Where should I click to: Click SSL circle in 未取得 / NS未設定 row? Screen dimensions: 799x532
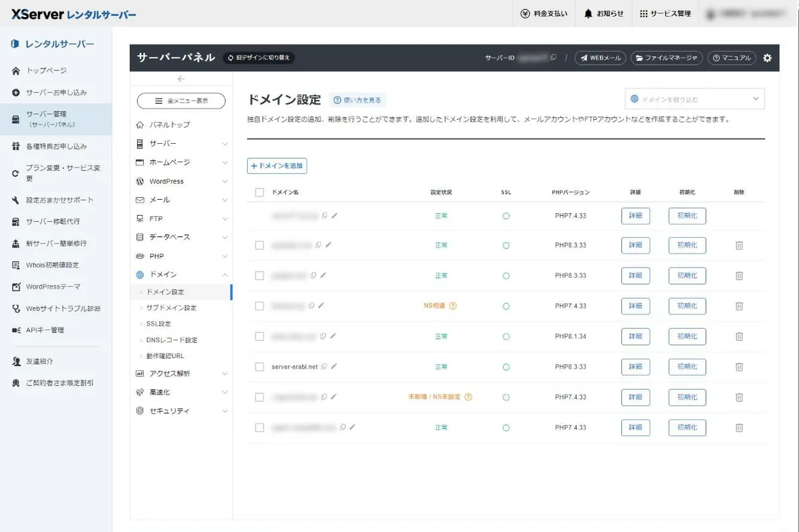(x=506, y=397)
